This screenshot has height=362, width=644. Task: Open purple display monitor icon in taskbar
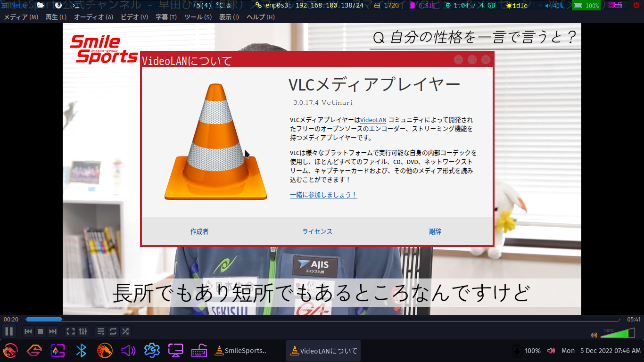pos(175,351)
